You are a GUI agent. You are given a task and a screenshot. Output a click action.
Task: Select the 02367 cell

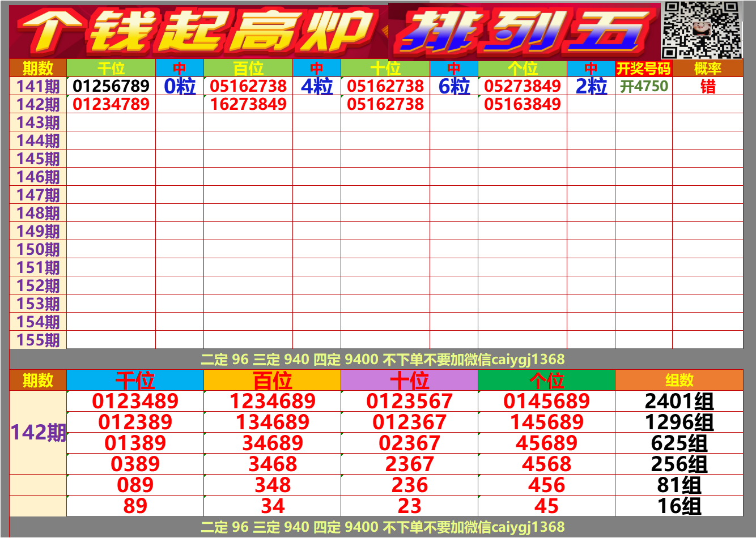click(x=409, y=443)
